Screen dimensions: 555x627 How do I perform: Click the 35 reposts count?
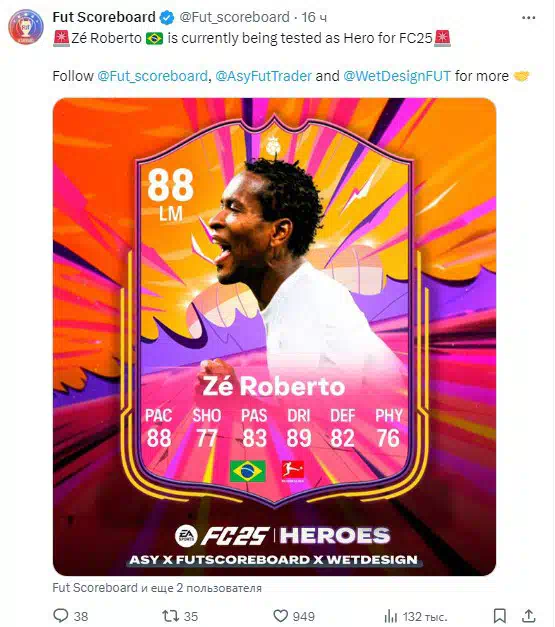(191, 616)
